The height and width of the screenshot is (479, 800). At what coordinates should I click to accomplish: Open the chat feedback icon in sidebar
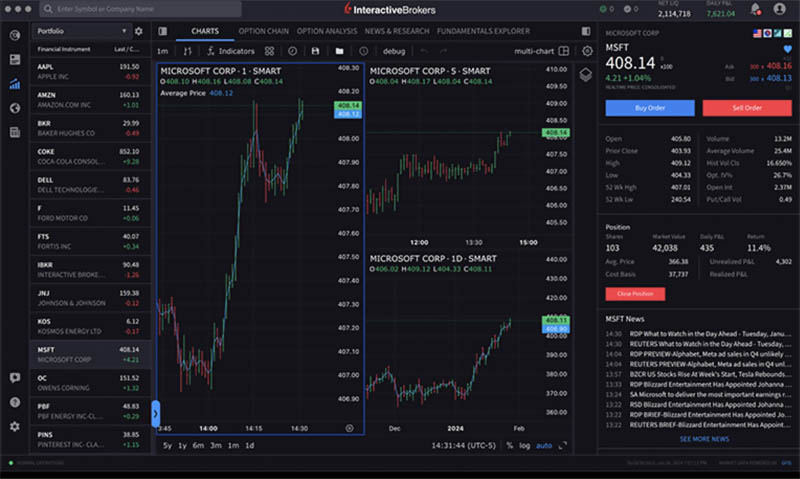pyautogui.click(x=15, y=377)
